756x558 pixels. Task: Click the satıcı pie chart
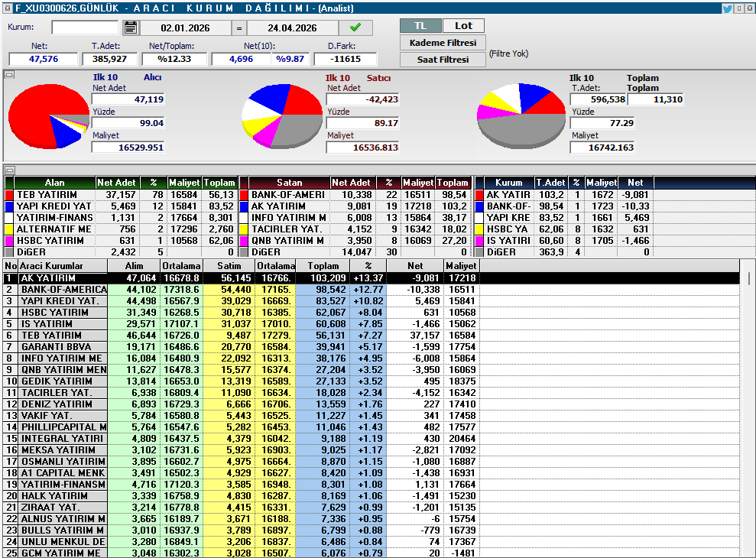tap(282, 115)
